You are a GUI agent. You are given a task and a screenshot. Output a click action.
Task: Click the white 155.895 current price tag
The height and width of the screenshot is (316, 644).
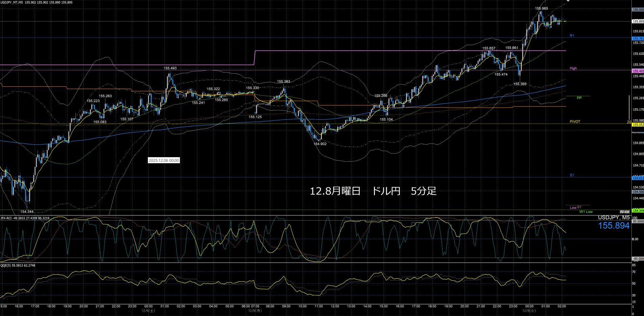click(x=638, y=22)
